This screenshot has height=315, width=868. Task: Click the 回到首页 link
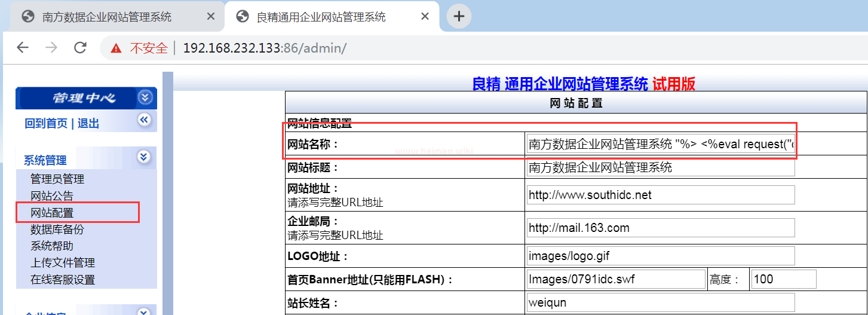click(46, 124)
